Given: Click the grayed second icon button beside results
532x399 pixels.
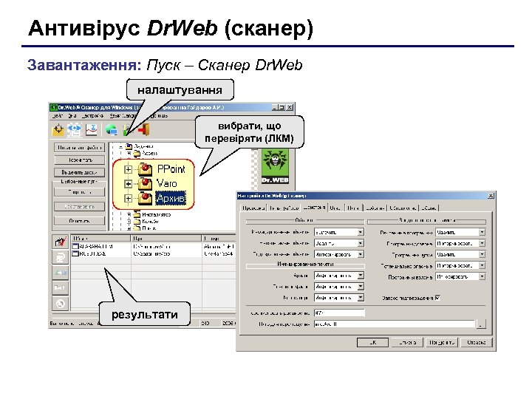Looking at the screenshot, I should tap(61, 257).
